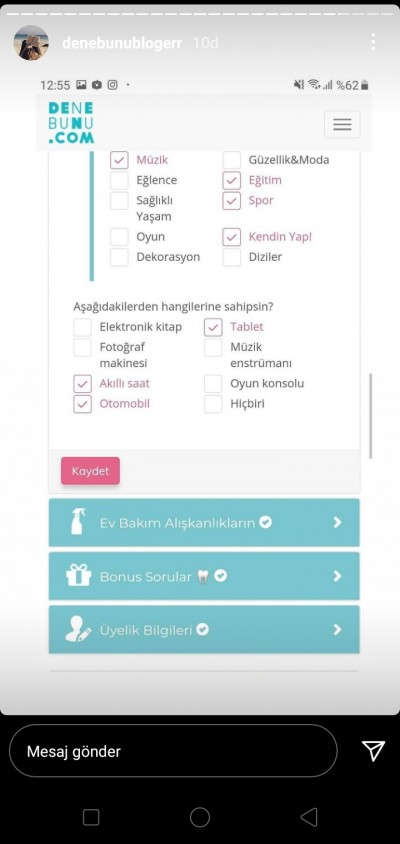The image size is (400, 844).
Task: Expand Bonus Sorular section chevron
Action: tap(338, 576)
